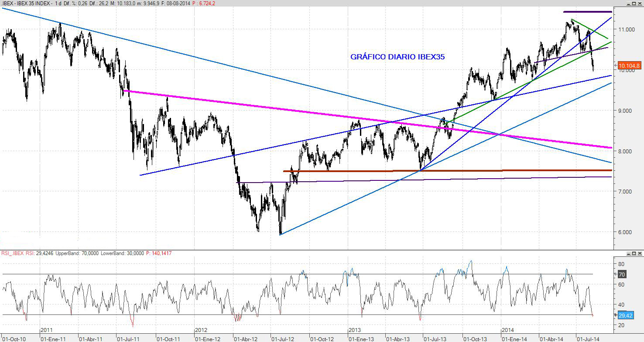Click the 2012 year marker on time axis
The height and width of the screenshot is (342, 644).
pos(201,330)
